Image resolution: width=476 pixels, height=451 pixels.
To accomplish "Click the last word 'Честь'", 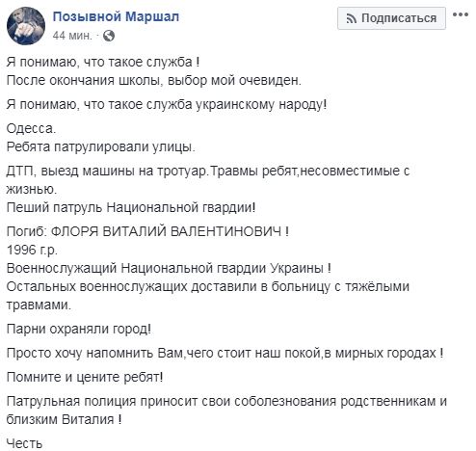I will [24, 443].
